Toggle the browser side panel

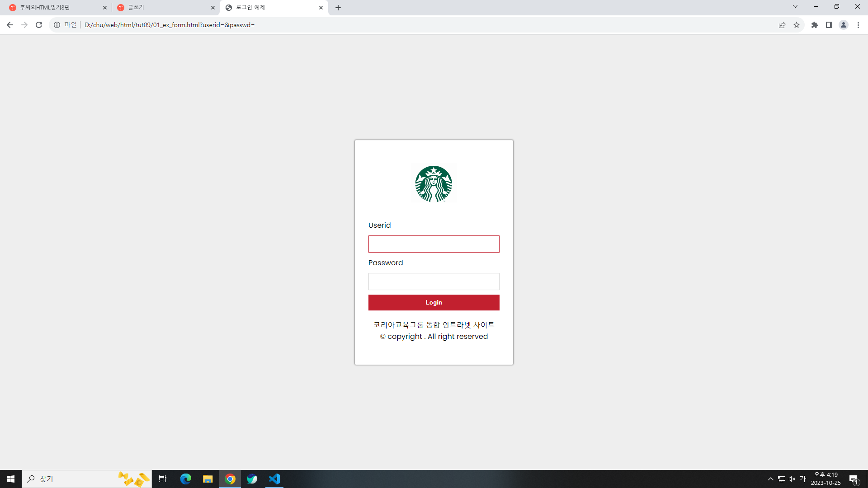829,25
